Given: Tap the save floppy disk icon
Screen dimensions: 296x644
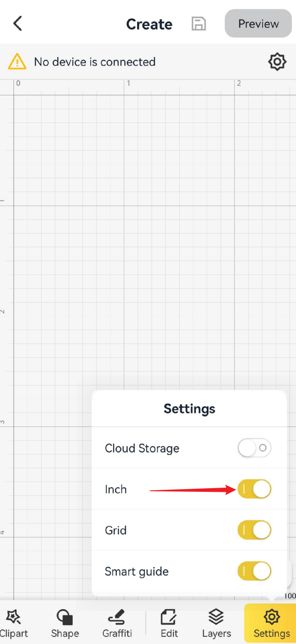Looking at the screenshot, I should [198, 24].
